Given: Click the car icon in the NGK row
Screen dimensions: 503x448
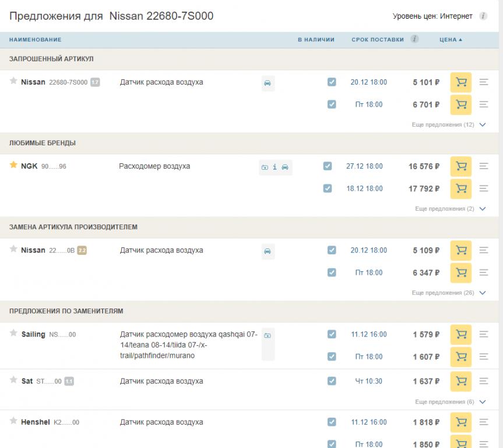Looking at the screenshot, I should pyautogui.click(x=285, y=167).
